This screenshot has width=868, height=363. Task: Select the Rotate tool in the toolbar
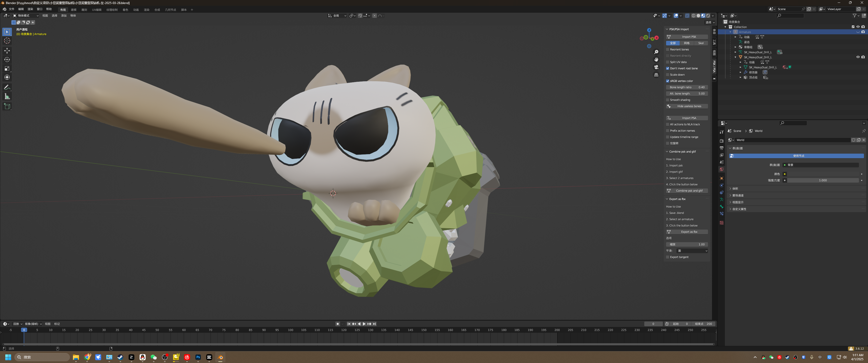[x=7, y=60]
